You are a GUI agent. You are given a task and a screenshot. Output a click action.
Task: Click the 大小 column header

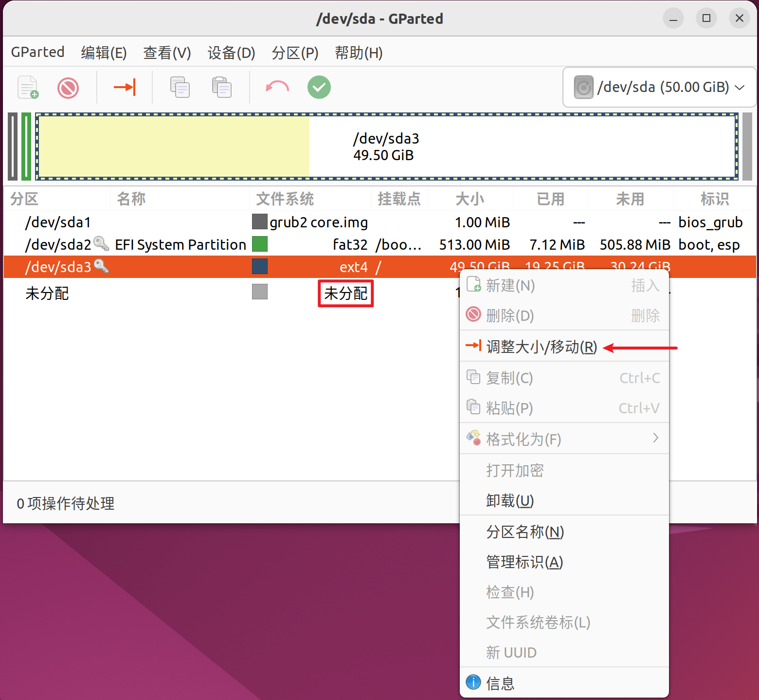470,199
